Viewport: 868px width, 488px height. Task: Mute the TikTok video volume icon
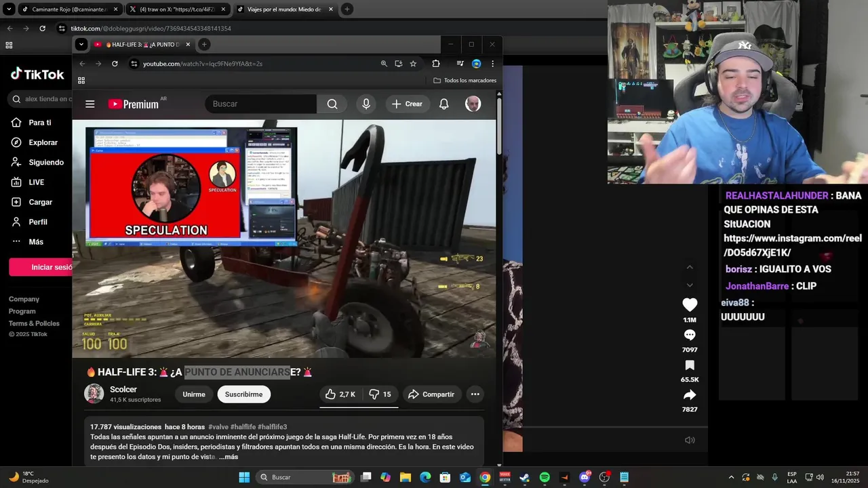[x=690, y=440]
